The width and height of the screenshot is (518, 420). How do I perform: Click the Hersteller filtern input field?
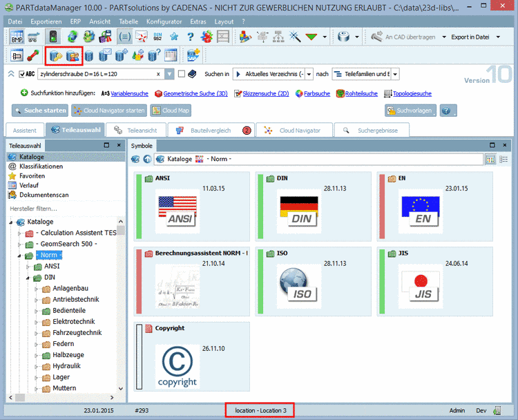[66, 209]
